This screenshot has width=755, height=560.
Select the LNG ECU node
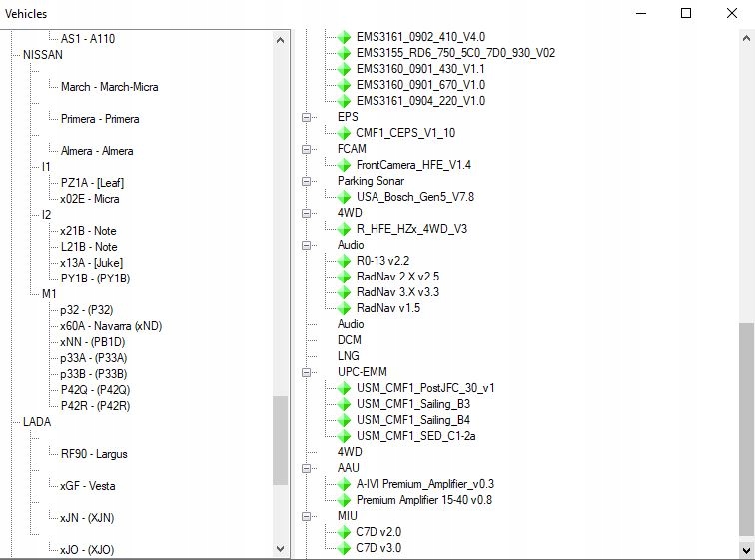click(x=349, y=356)
